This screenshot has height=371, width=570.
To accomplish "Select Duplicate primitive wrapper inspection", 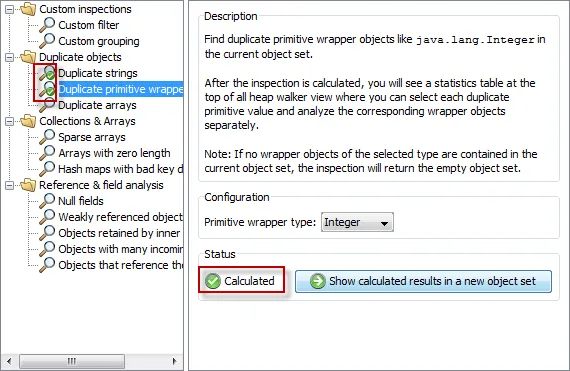I will pyautogui.click(x=121, y=89).
